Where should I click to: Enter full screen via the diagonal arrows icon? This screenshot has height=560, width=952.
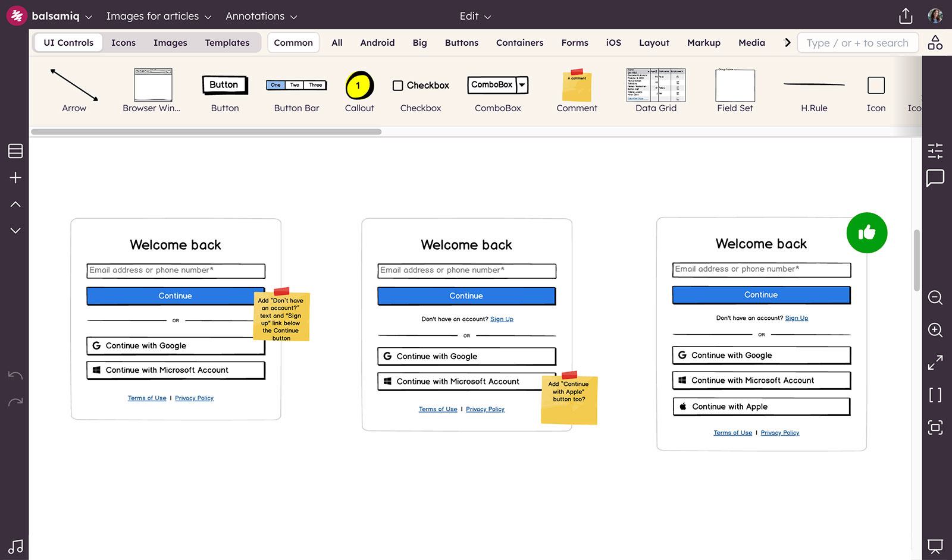(x=935, y=363)
